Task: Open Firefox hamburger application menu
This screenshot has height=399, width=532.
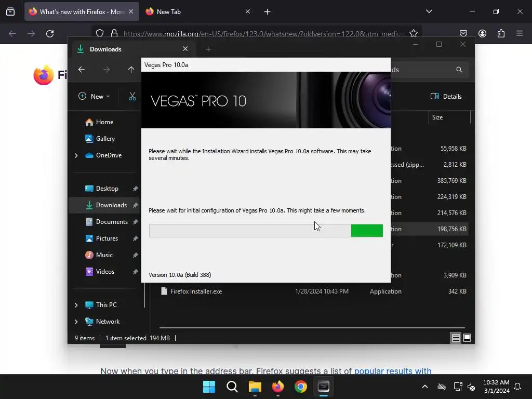Action: [520, 33]
